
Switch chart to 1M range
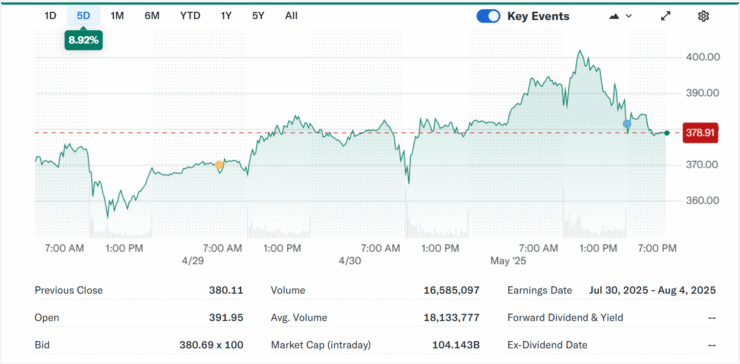pyautogui.click(x=117, y=16)
